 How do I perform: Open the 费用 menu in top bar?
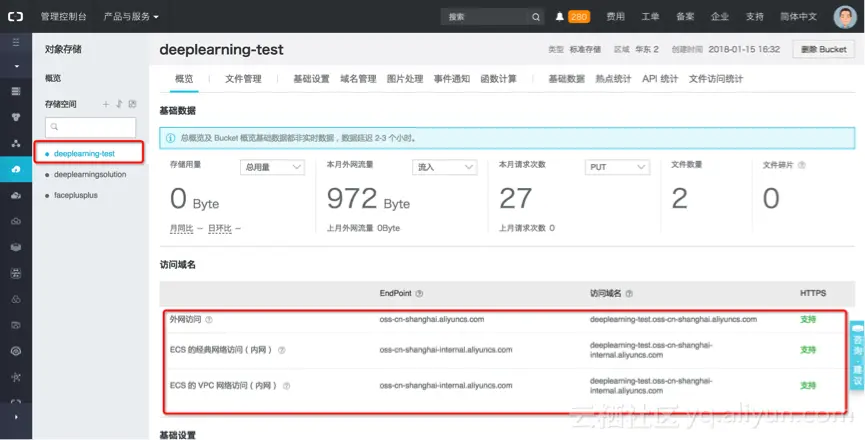[616, 17]
